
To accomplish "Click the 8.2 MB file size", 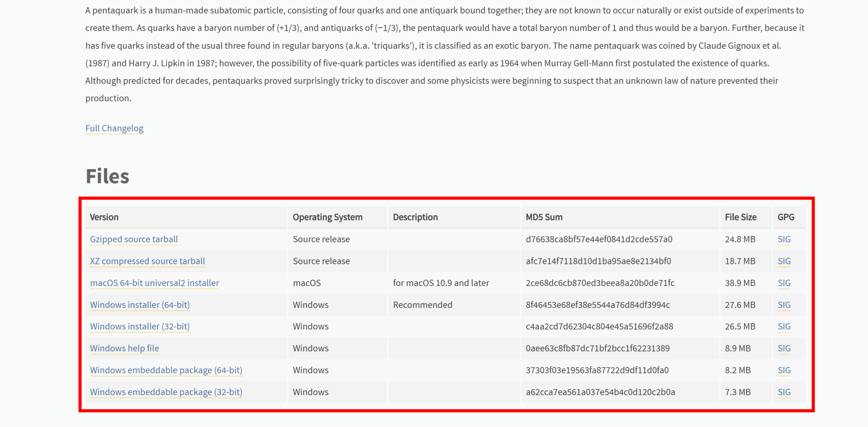I will (738, 370).
